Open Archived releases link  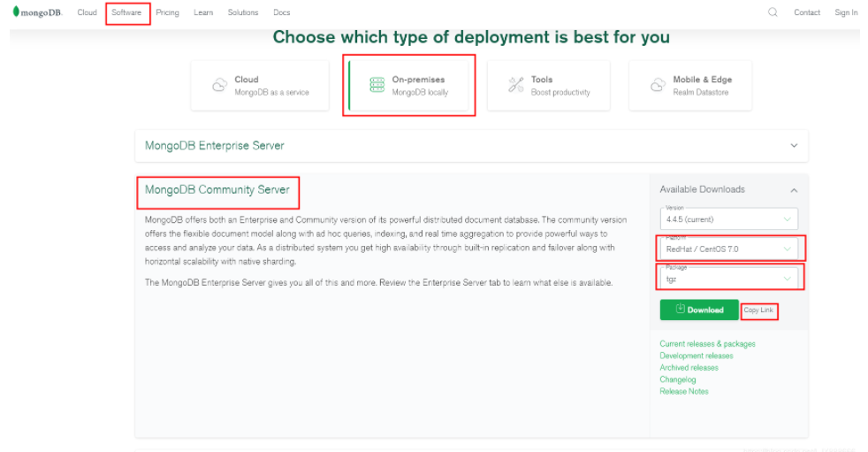(689, 368)
